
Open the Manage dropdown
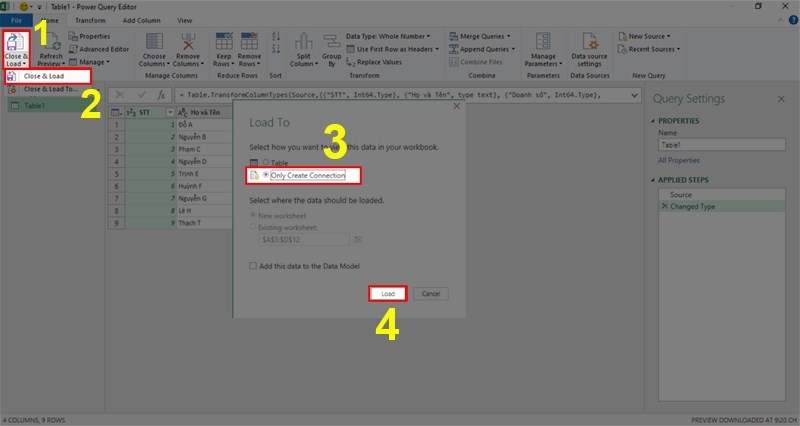tap(89, 62)
